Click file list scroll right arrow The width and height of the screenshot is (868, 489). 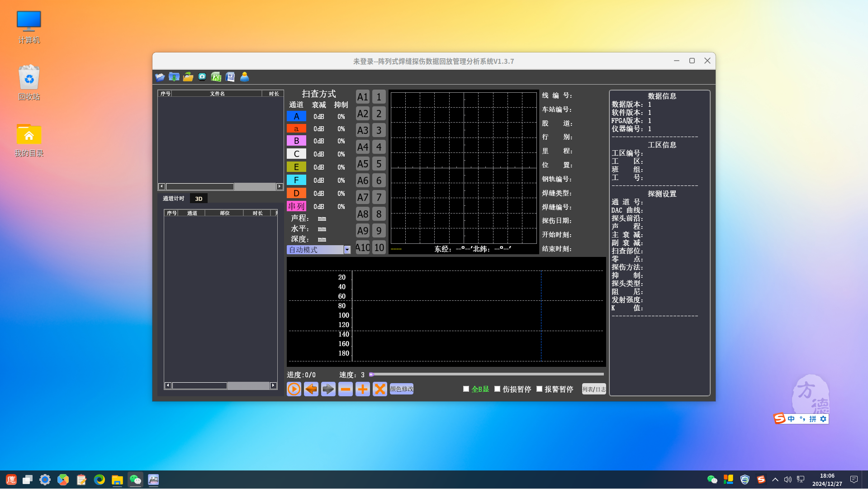(280, 186)
